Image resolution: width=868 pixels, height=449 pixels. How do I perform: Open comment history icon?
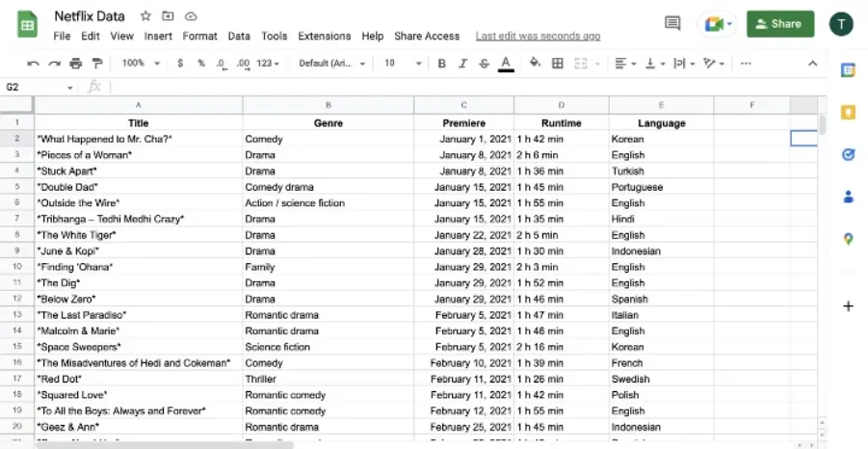[x=672, y=24]
